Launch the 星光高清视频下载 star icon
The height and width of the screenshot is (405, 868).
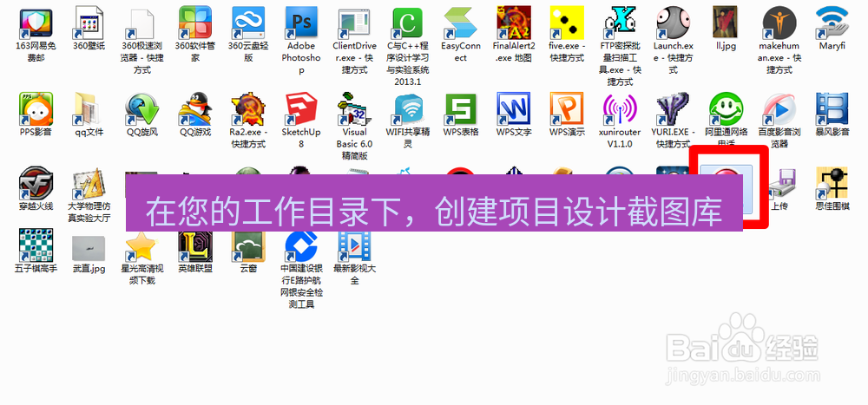[142, 245]
